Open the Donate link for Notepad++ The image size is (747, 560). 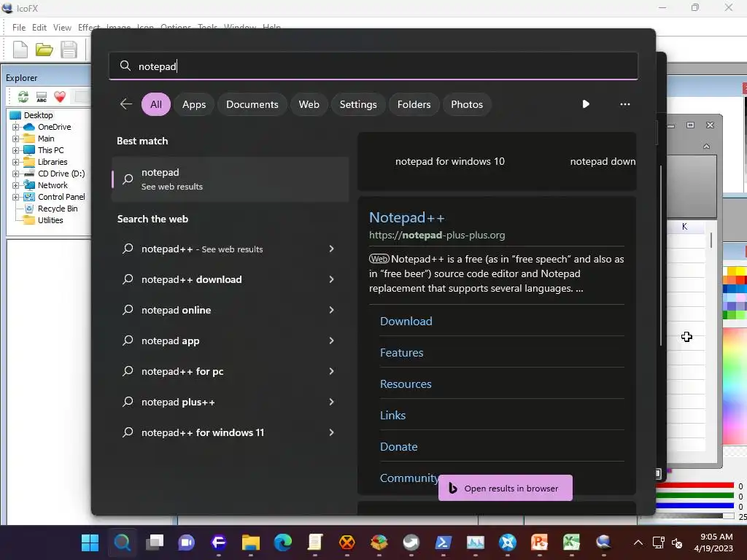pyautogui.click(x=399, y=447)
